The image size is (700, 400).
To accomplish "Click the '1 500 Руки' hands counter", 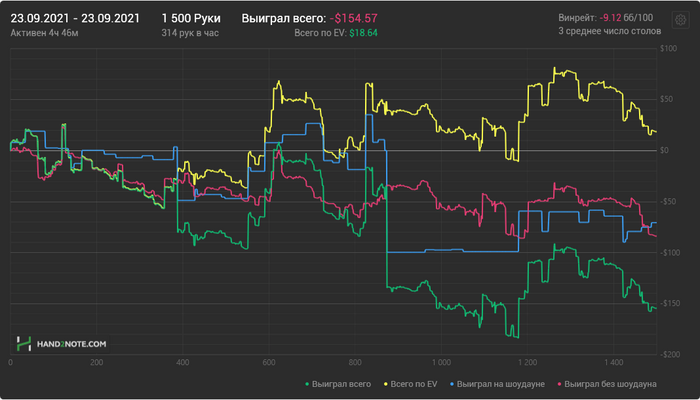I will (191, 18).
